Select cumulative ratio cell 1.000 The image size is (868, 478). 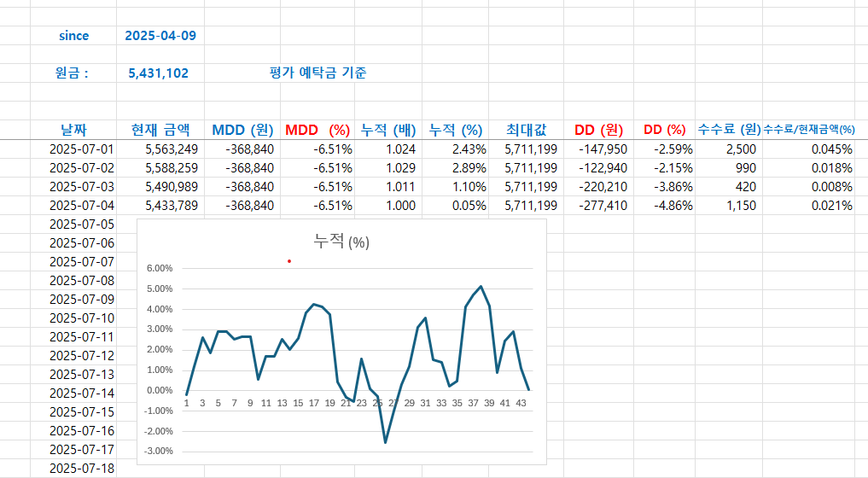click(388, 206)
